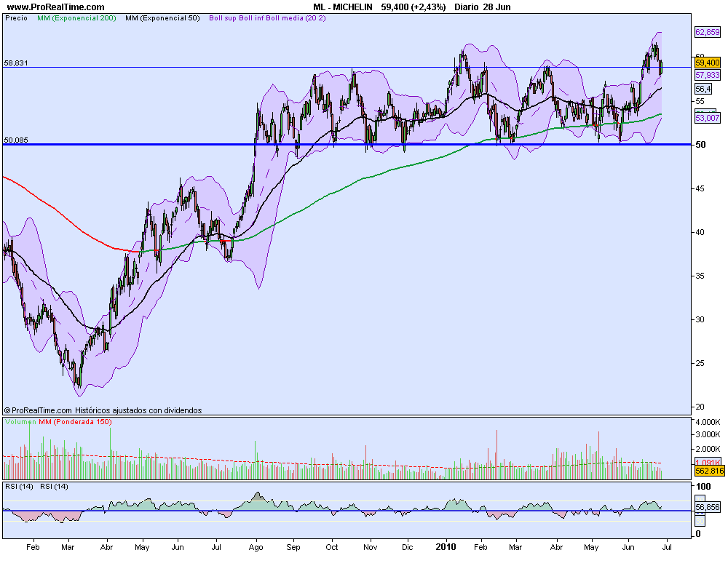The image size is (728, 582).
Task: Select the Precio legend label
Action: pos(16,18)
